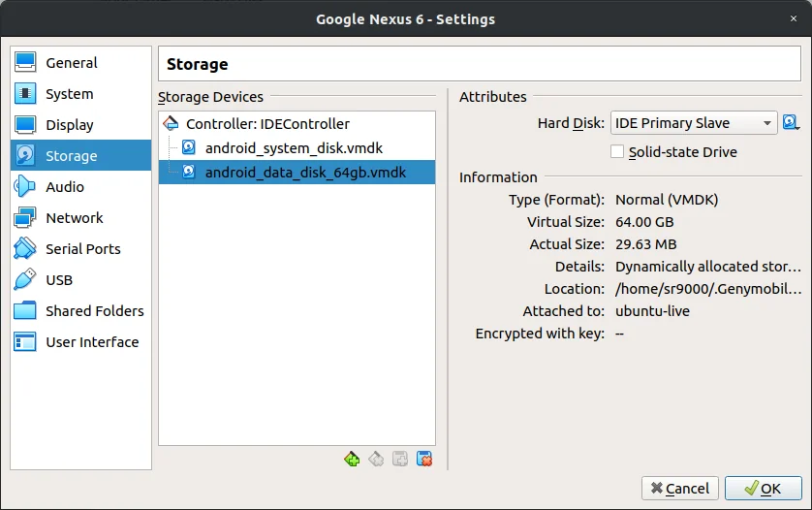Screen dimensions: 812x510
Task: Click the Display screen icon
Action: coord(25,124)
